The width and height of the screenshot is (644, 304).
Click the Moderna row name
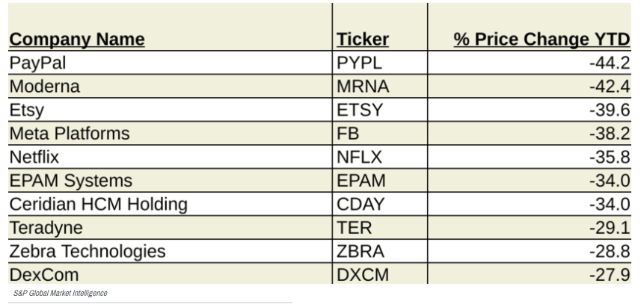[x=44, y=87]
